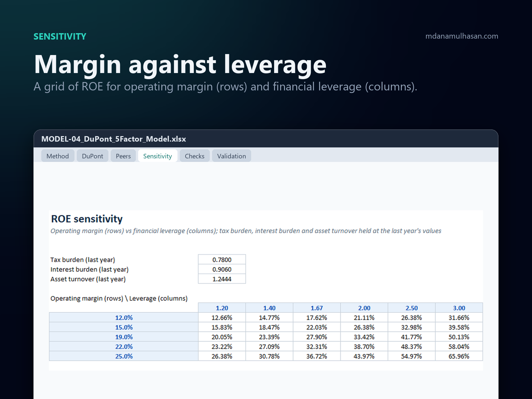Select the 22.0% operating margin row header
The height and width of the screenshot is (399, 532).
[x=124, y=347]
